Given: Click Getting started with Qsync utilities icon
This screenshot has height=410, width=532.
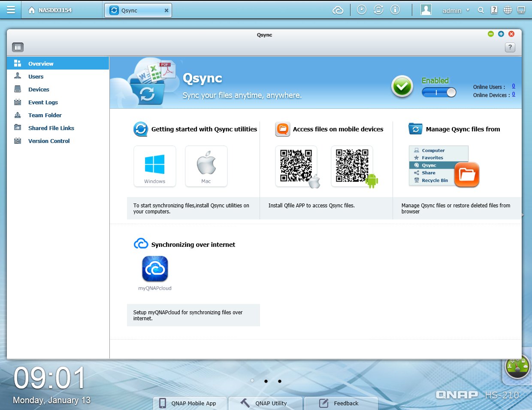Looking at the screenshot, I should pos(141,129).
